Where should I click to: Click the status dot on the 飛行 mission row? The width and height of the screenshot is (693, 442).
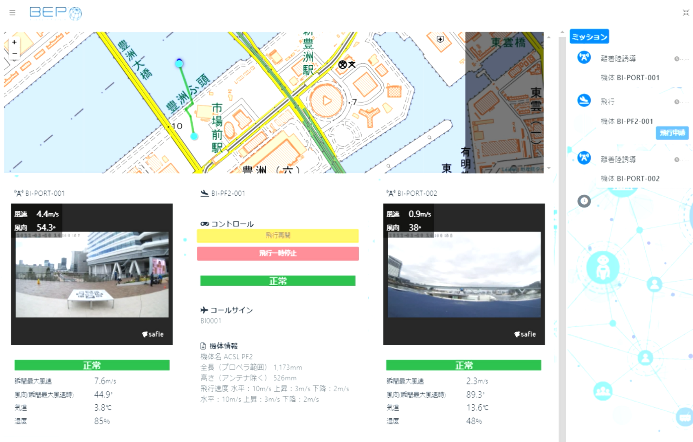(x=677, y=102)
